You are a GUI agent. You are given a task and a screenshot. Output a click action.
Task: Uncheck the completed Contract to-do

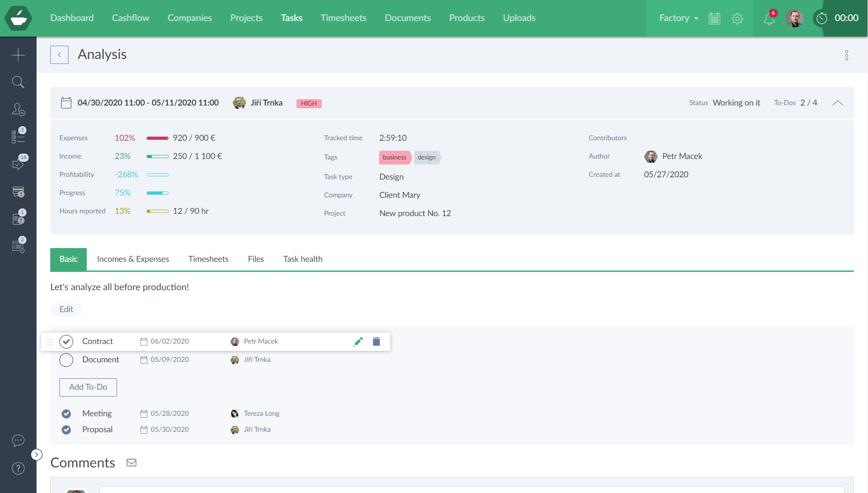point(66,341)
